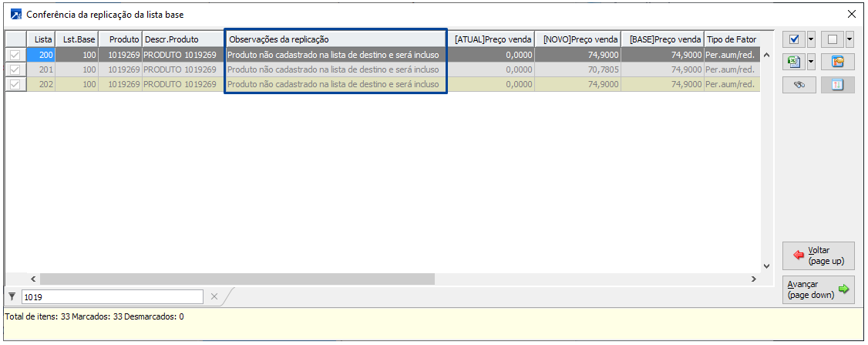Click Avançar (page down) button
Screen dimensions: 868x345
(x=818, y=289)
